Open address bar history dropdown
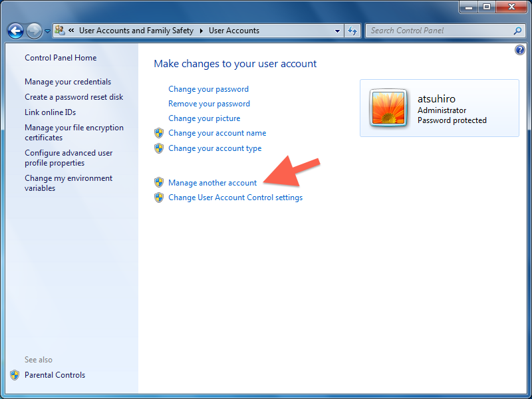The width and height of the screenshot is (532, 399). click(337, 31)
